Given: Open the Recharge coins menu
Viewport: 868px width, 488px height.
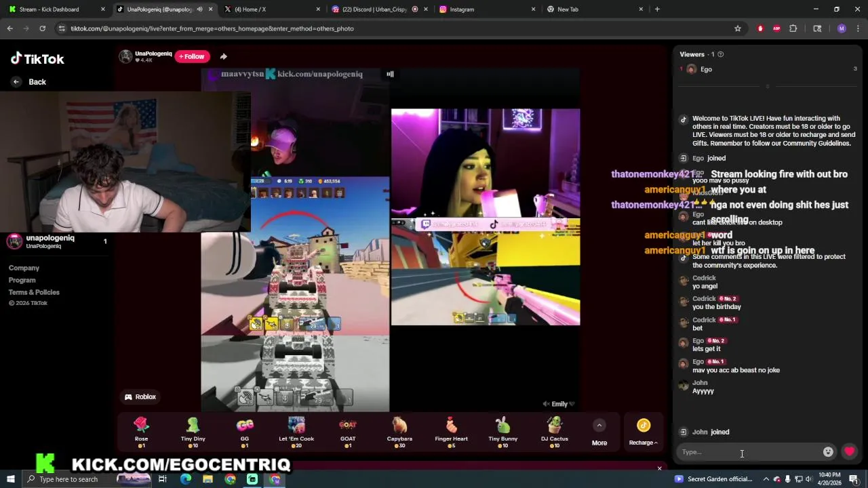Looking at the screenshot, I should point(643,432).
